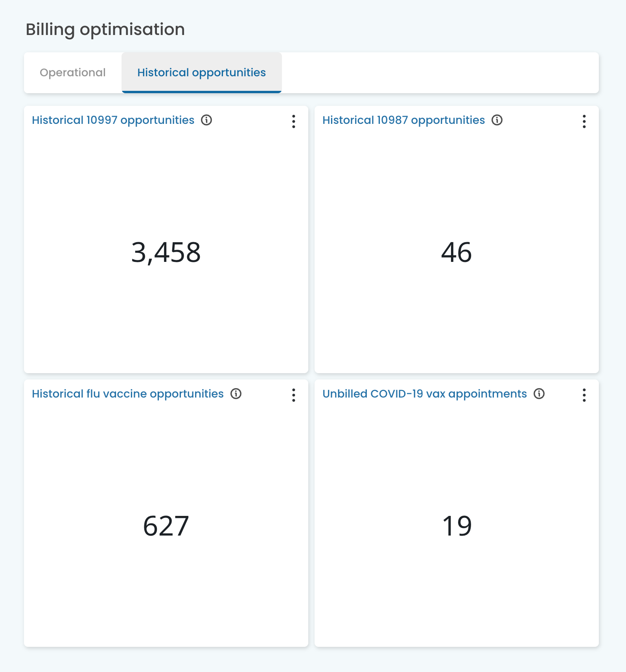Open the Historical 10997 opportunities title link
The image size is (626, 672).
[113, 120]
